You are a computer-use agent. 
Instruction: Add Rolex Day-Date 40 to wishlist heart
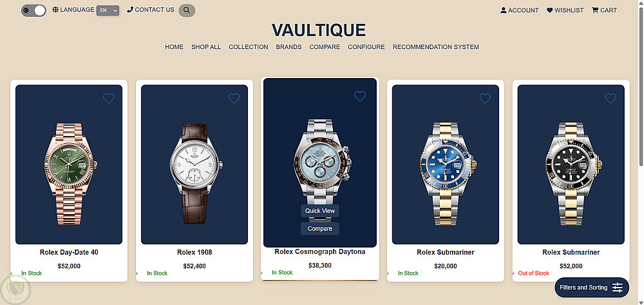pyautogui.click(x=108, y=98)
